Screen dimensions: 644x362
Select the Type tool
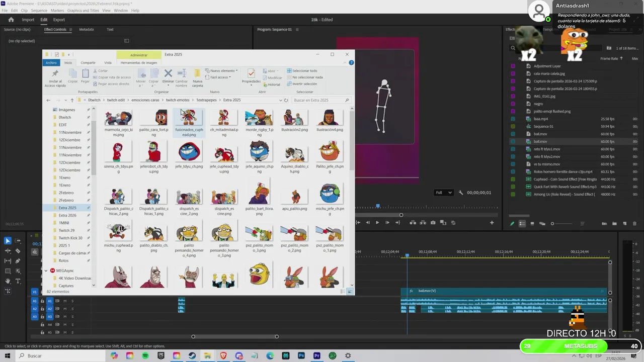(x=18, y=281)
